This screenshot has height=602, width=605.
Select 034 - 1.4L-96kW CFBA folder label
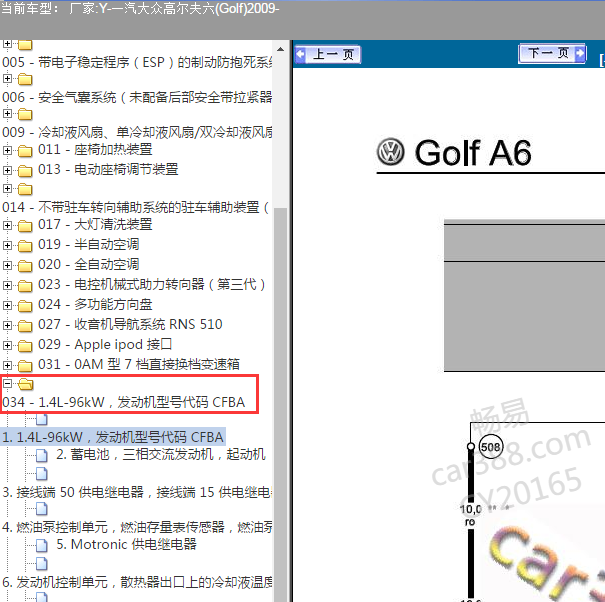pos(123,402)
